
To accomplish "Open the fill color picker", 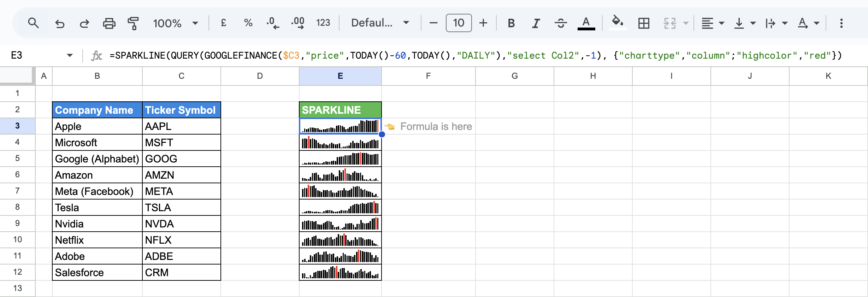I will pos(618,23).
